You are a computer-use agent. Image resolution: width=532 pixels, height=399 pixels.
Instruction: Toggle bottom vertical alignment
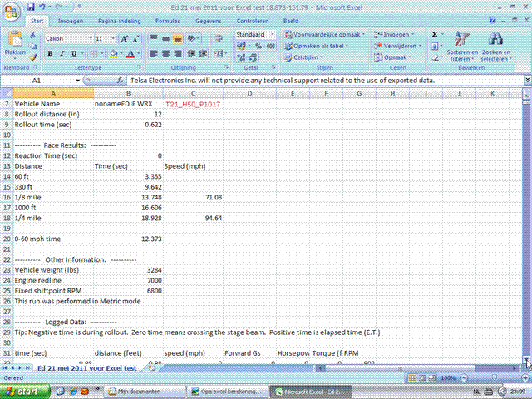click(177, 38)
